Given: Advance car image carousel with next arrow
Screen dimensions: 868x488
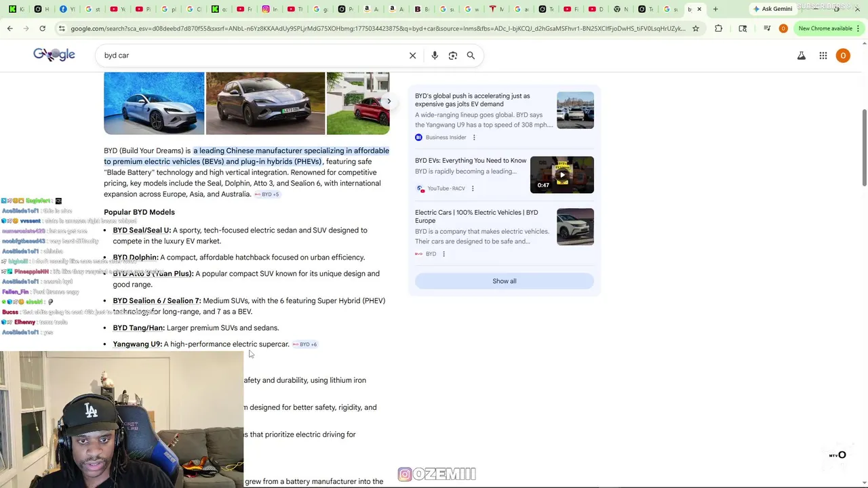Looking at the screenshot, I should pos(389,101).
